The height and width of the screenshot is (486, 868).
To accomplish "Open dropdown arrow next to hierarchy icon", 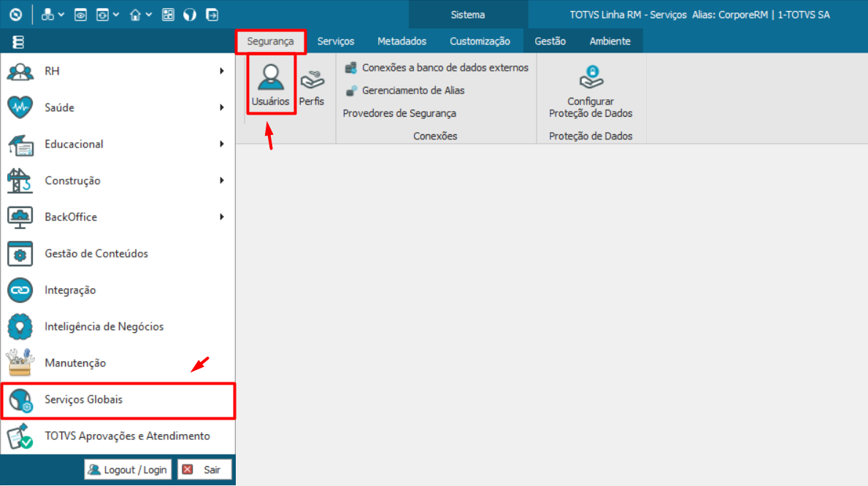I will coord(61,15).
